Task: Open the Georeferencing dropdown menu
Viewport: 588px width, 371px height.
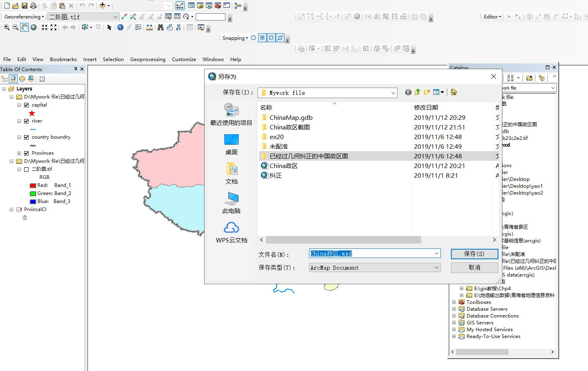Action: (24, 16)
